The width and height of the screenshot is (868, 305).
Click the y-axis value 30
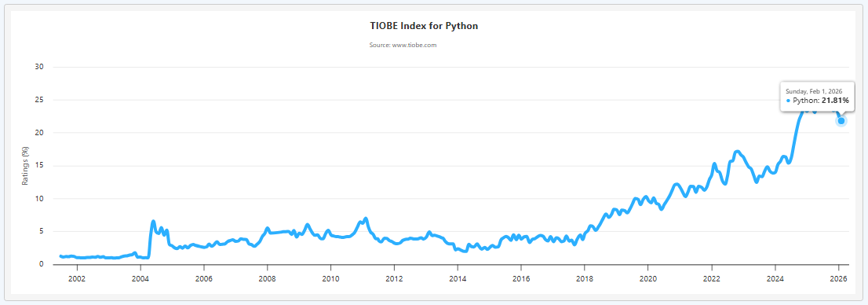tap(40, 67)
